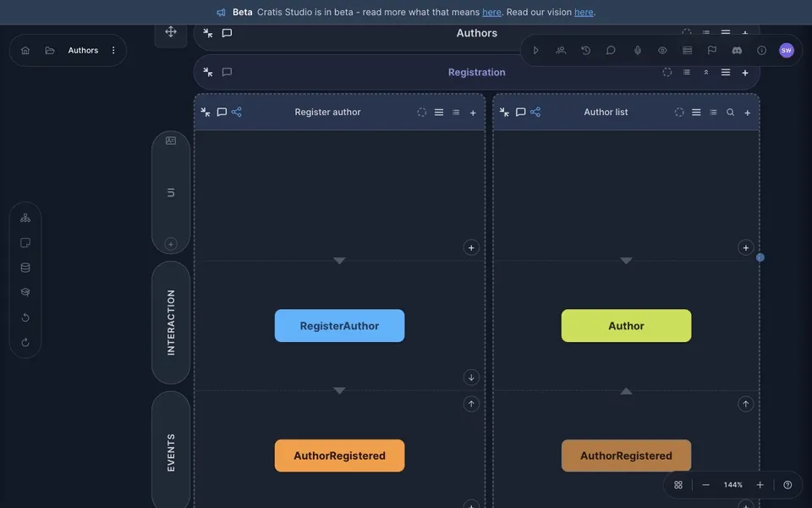This screenshot has height=508, width=812.
Task: Open the three-dot menu beside Authors breadcrumb
Action: (113, 50)
